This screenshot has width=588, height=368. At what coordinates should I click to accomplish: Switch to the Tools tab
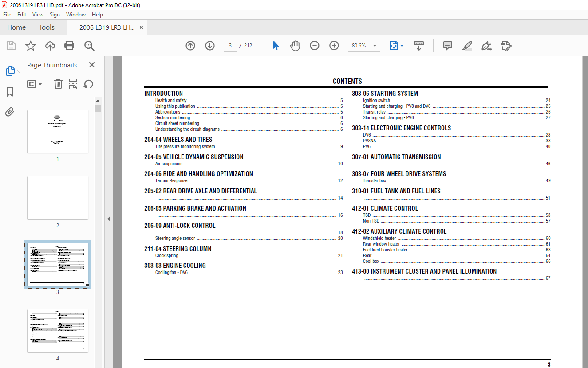tap(47, 27)
